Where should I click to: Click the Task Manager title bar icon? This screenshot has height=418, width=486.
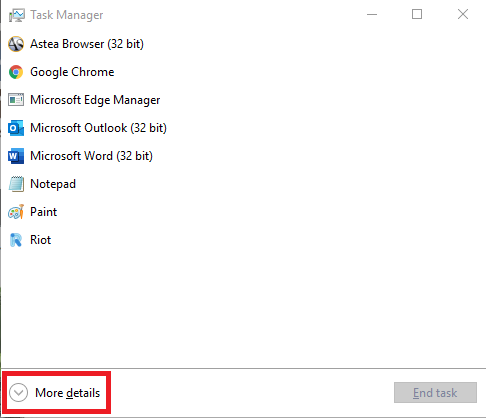[17, 15]
